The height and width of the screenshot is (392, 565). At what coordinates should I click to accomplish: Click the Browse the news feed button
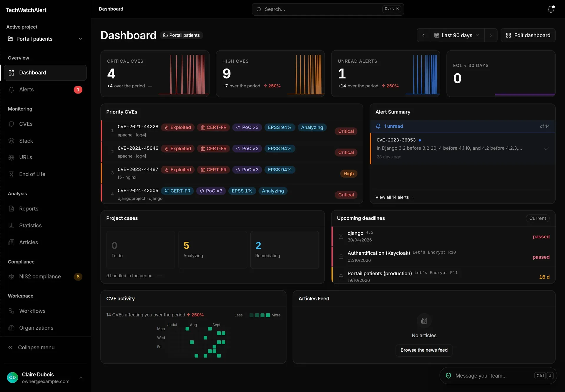(424, 350)
